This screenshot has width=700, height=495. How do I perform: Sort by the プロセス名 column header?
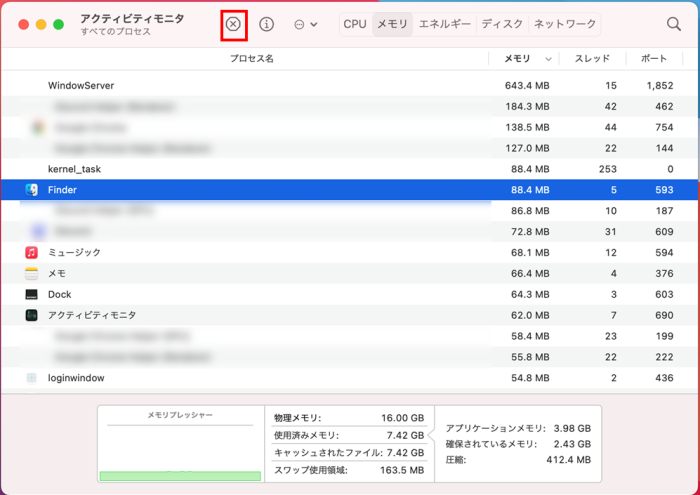pos(251,59)
